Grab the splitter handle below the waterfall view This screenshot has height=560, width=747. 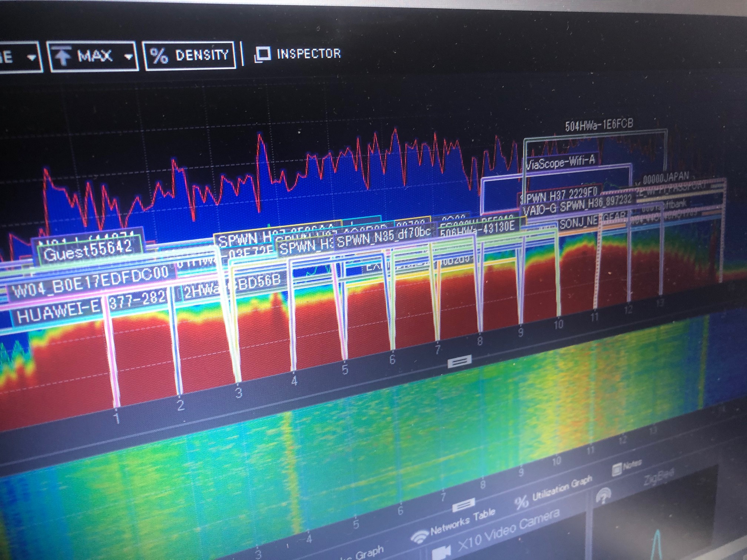click(464, 505)
